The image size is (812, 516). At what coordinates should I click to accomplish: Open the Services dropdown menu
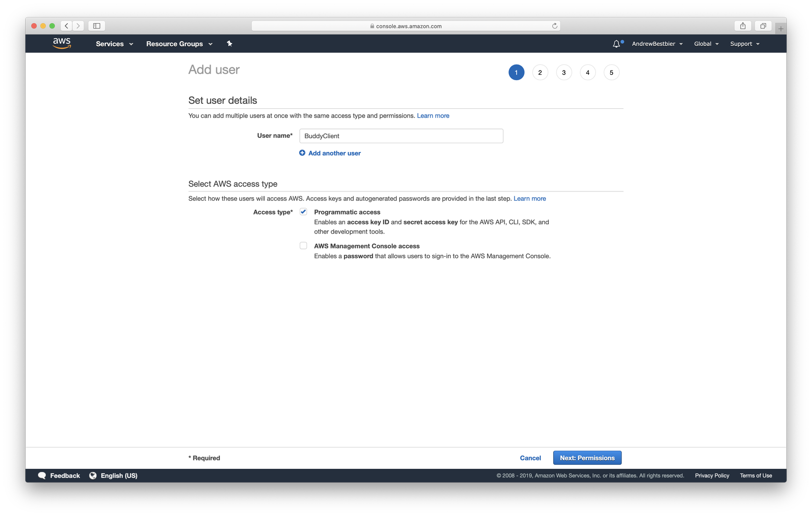115,44
